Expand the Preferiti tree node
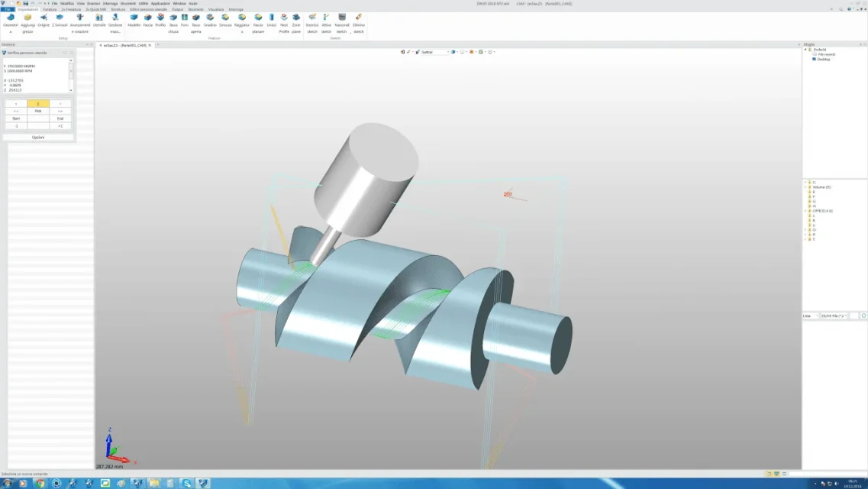This screenshot has height=489, width=868. [805, 50]
